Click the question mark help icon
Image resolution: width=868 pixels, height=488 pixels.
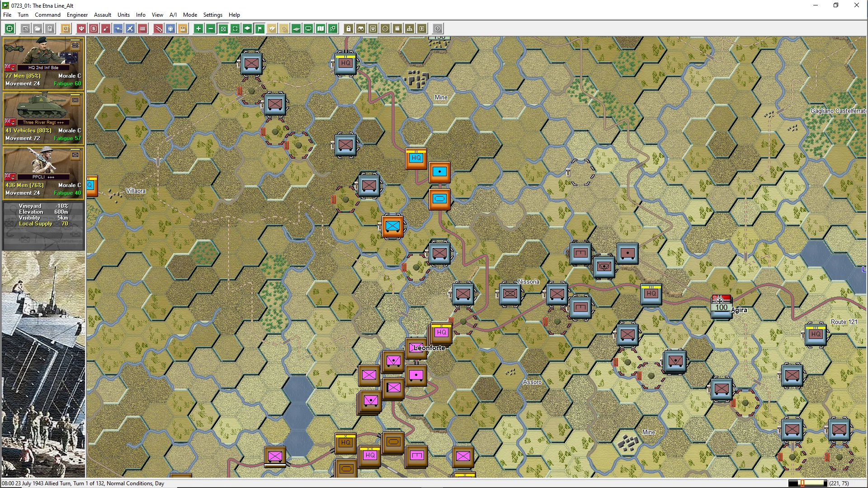pyautogui.click(x=438, y=28)
